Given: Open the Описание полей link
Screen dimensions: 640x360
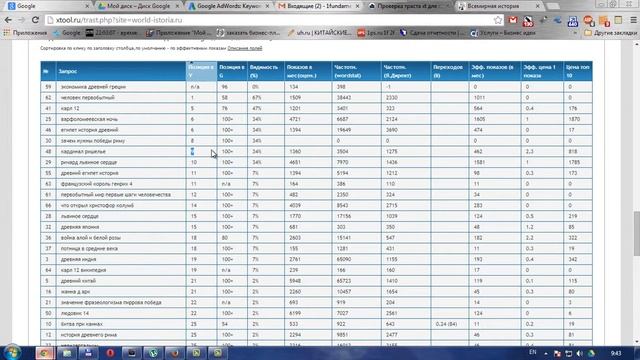Looking at the screenshot, I should (x=245, y=48).
